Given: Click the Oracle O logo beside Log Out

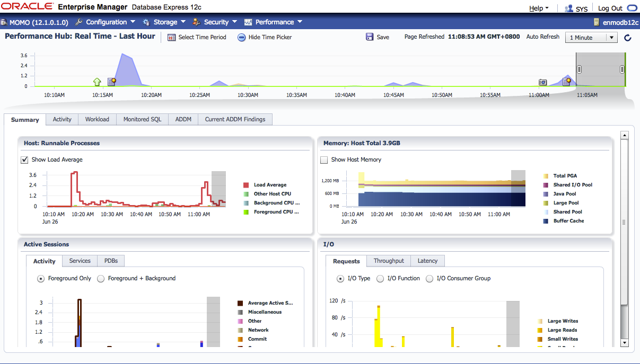Looking at the screenshot, I should tap(632, 8).
